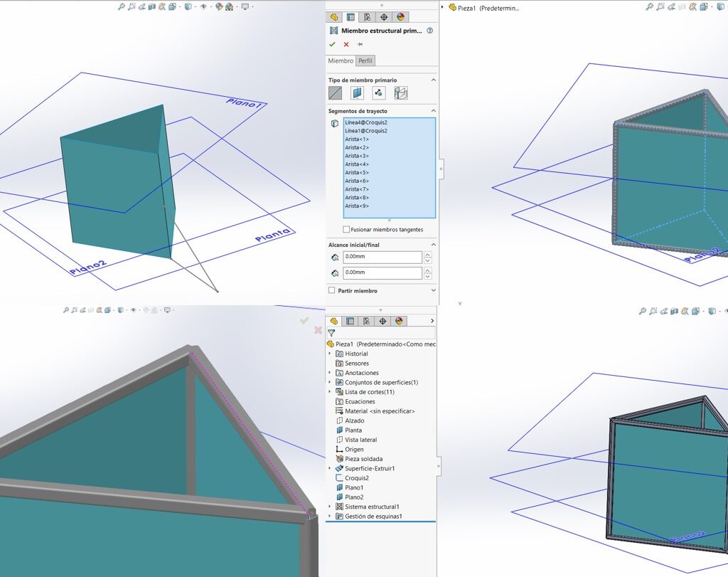Select Croquis2 in the feature tree
Image resolution: width=728 pixels, height=577 pixels.
point(355,478)
